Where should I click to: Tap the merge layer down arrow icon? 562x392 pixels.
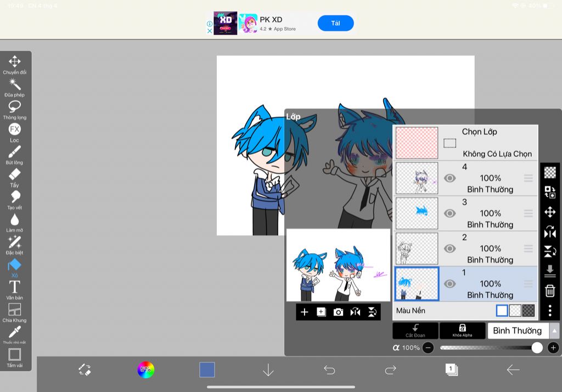tap(550, 271)
